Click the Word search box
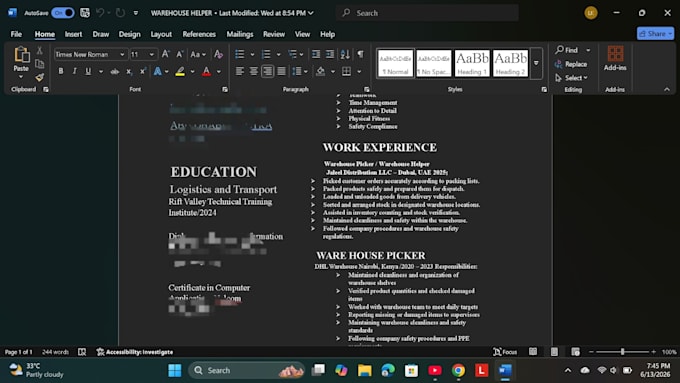The image size is (680, 383). point(427,13)
